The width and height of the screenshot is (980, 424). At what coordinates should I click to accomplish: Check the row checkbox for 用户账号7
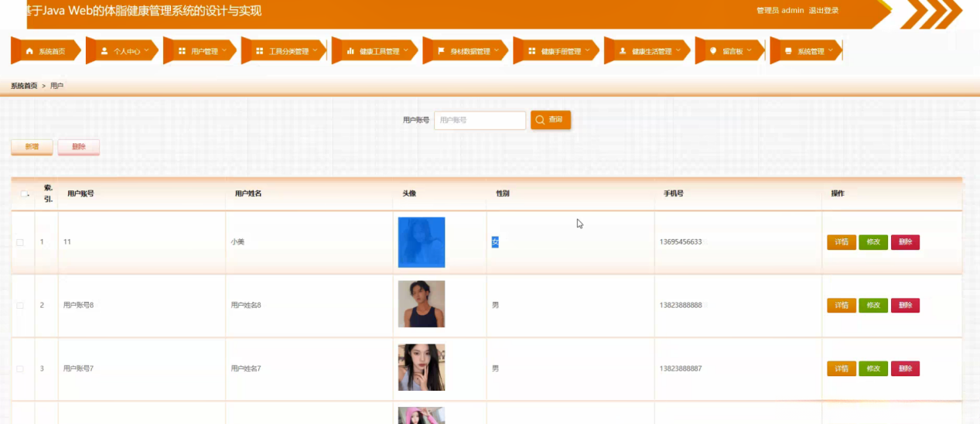[20, 369]
